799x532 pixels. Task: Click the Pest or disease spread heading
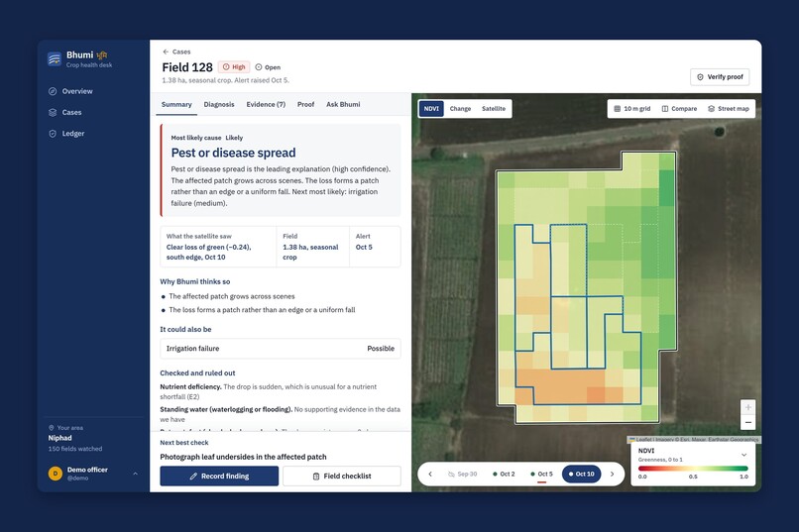pos(233,153)
